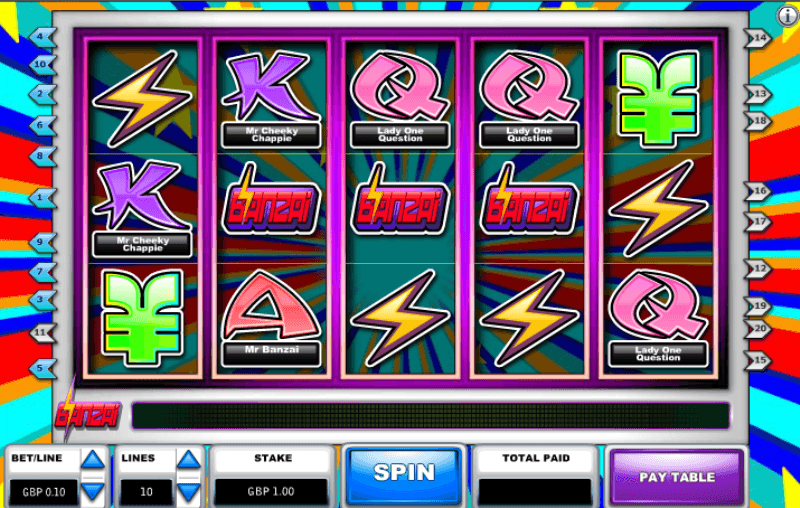
Task: Click the Banzai logo beside the message bar
Action: click(x=87, y=412)
